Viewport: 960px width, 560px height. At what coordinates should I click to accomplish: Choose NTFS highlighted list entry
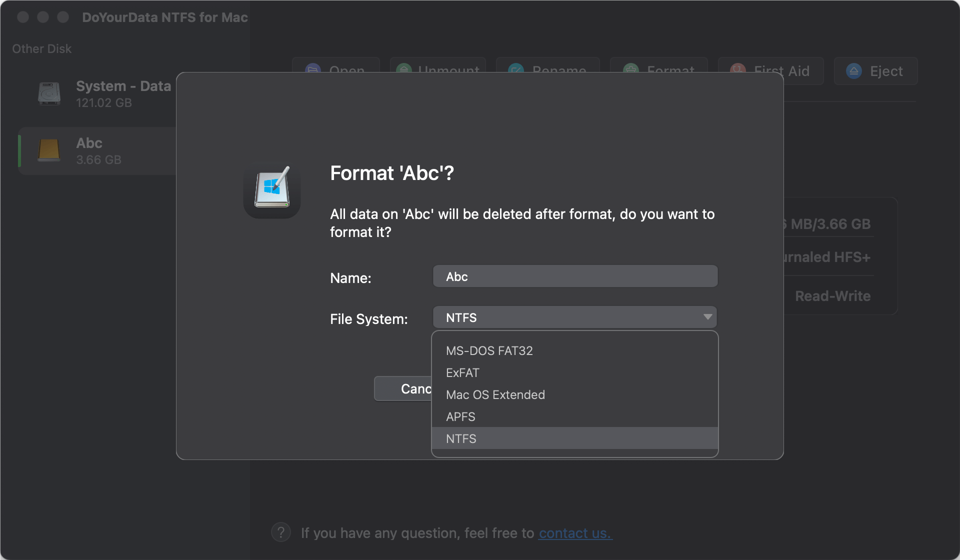(461, 438)
